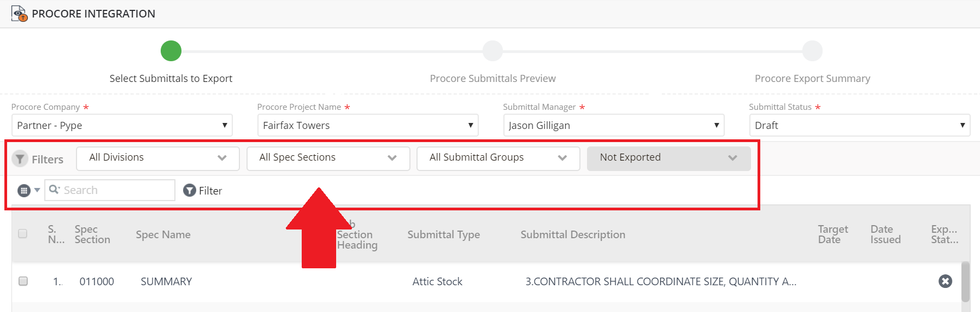
Task: Go to Procore Export Summary step
Action: coord(812,78)
